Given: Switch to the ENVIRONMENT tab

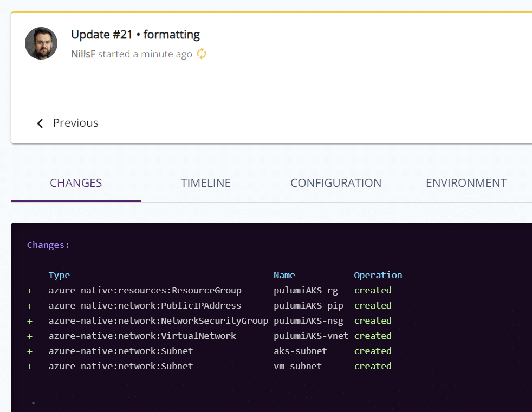Looking at the screenshot, I should point(466,183).
